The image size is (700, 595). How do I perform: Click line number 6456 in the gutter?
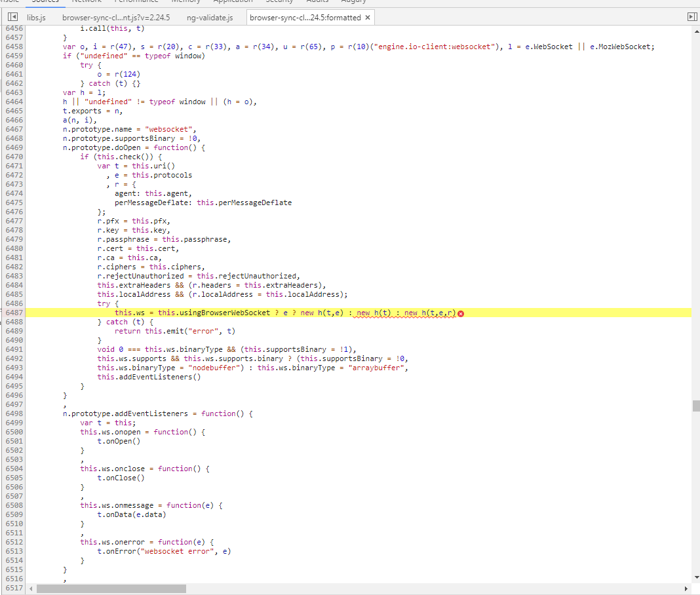click(x=13, y=28)
